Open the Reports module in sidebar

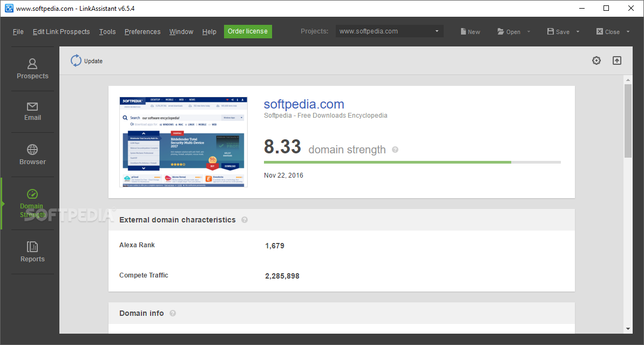[32, 252]
